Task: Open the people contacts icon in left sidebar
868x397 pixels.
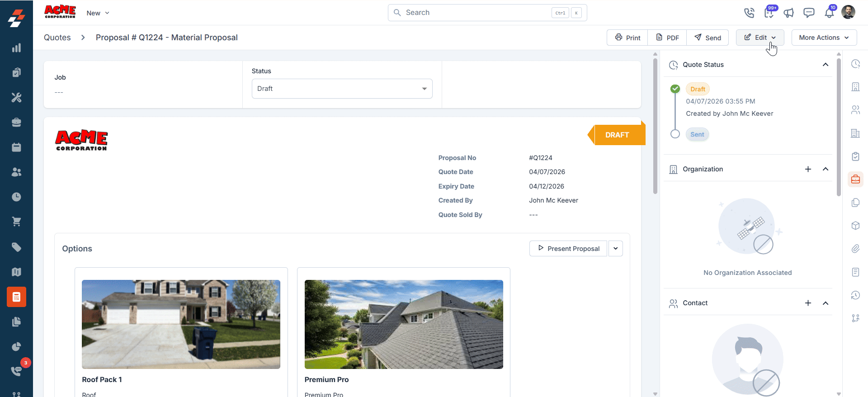Action: (16, 172)
